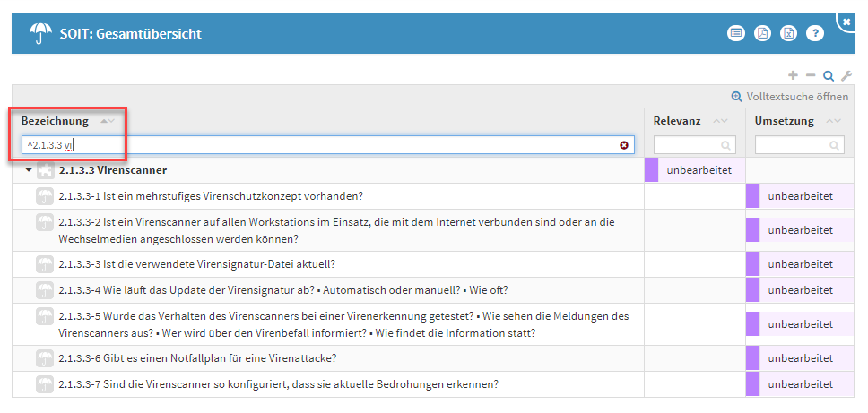868x413 pixels.
Task: Open the wrench settings icon
Action: click(x=846, y=76)
